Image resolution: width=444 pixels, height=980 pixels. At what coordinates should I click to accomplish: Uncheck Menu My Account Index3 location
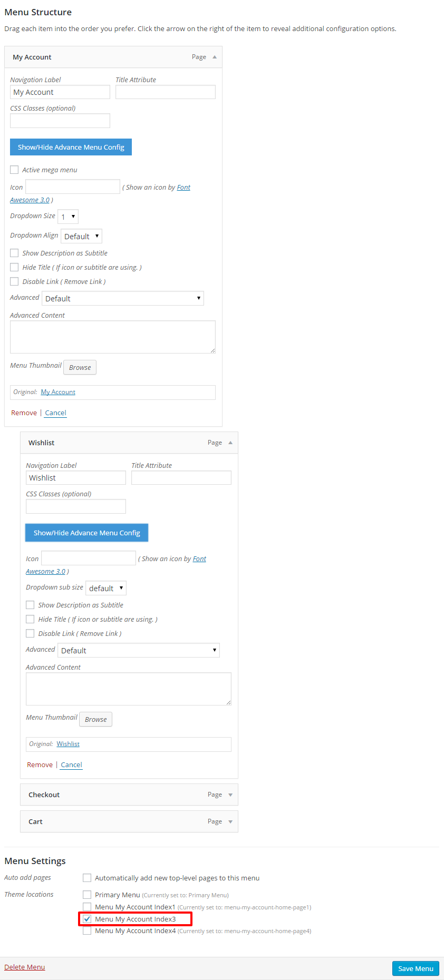point(87,919)
